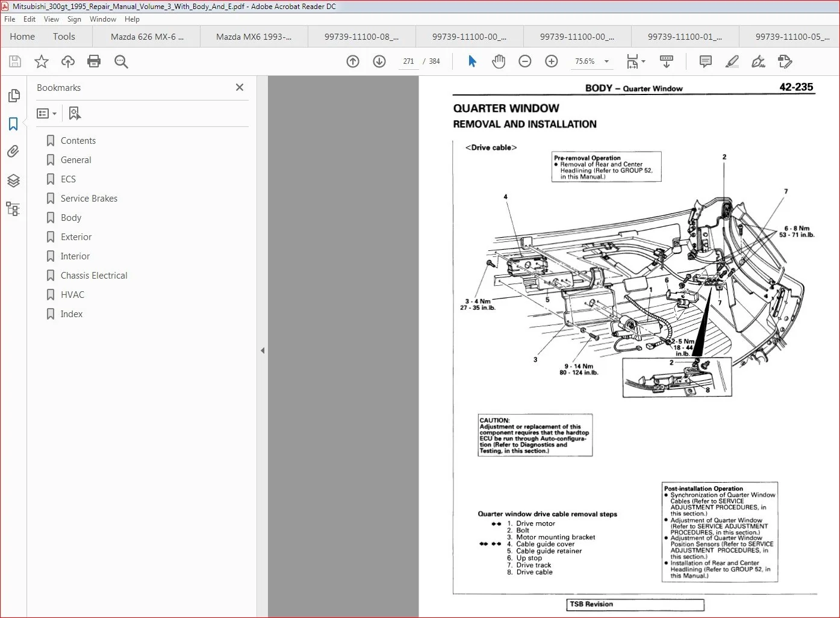Screen dimensions: 840x618
Task: Go to next page arrow
Action: point(379,61)
